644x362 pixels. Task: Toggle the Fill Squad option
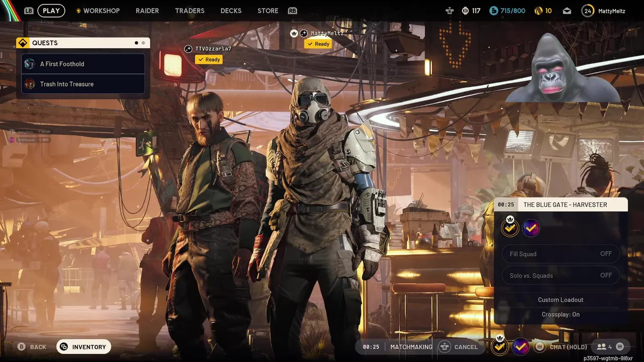point(560,254)
